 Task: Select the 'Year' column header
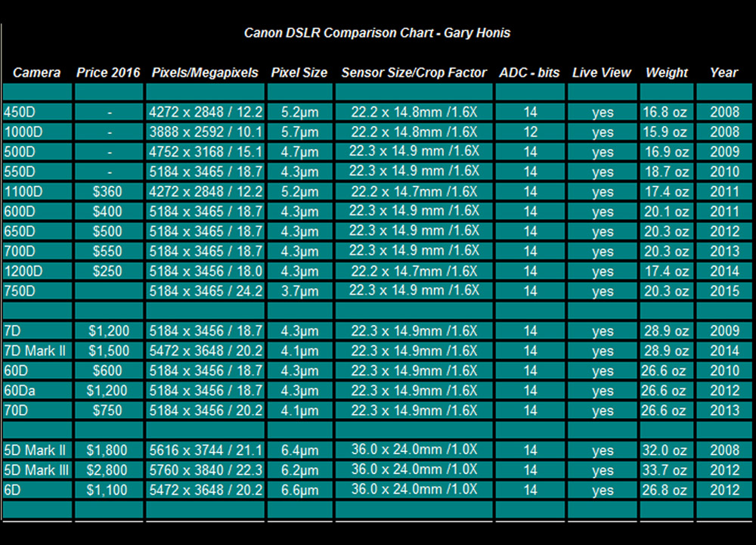(x=723, y=73)
